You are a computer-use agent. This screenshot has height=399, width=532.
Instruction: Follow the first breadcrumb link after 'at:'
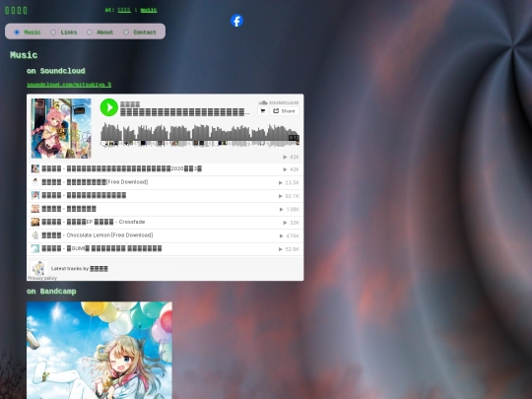124,10
